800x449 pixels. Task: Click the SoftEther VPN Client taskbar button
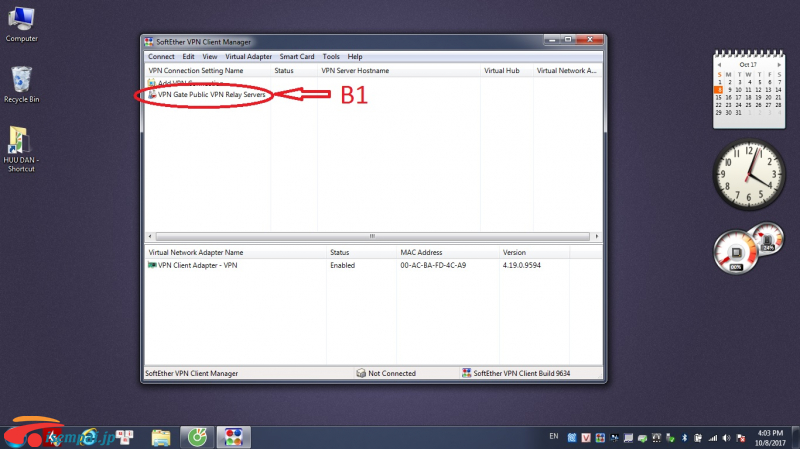click(234, 437)
